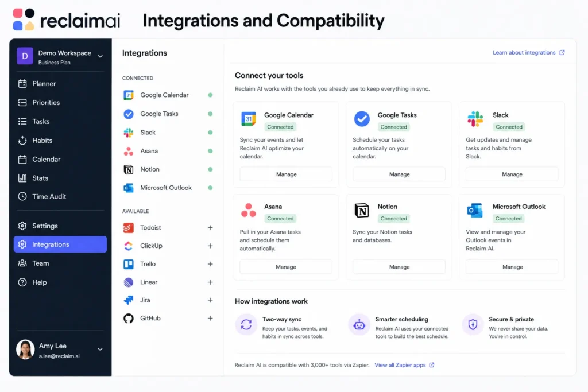Click Manage on the Microsoft Outlook card
The width and height of the screenshot is (588, 392).
coord(512,267)
